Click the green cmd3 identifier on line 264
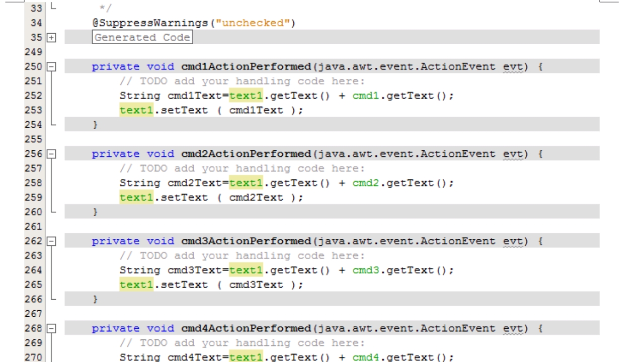 366,270
